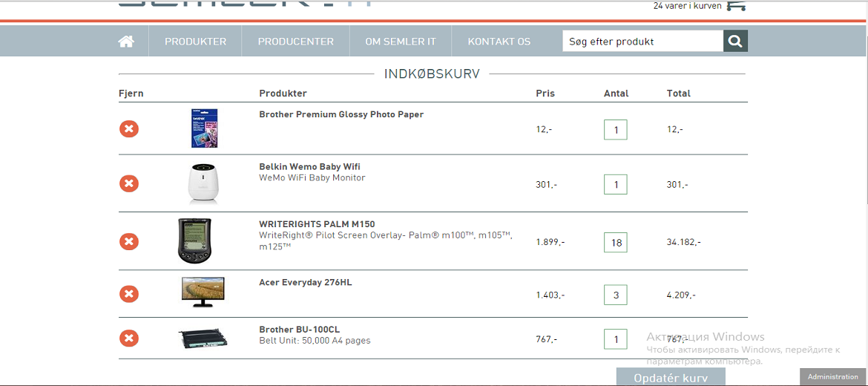This screenshot has width=868, height=386.
Task: Click the 'Belt Unit: 50,000 A4 pages' description
Action: click(x=315, y=341)
